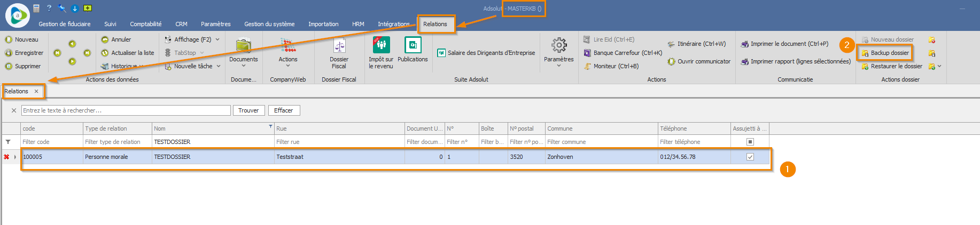Close the search panel with X

click(14, 110)
